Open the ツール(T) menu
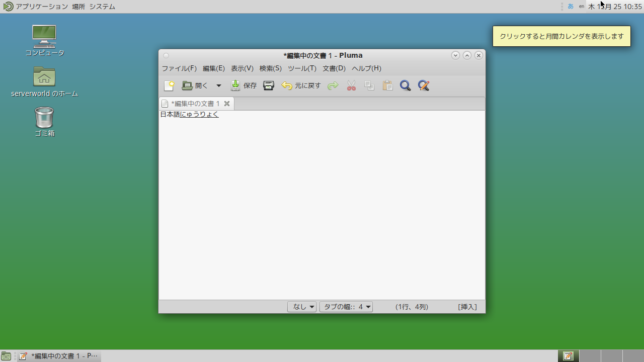The width and height of the screenshot is (644, 362). [302, 68]
